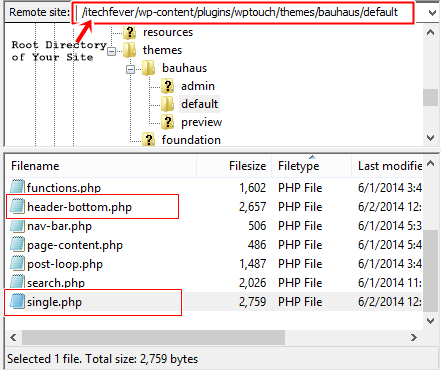The height and width of the screenshot is (370, 441).
Task: Select the header-bottom.php file name
Action: point(79,207)
